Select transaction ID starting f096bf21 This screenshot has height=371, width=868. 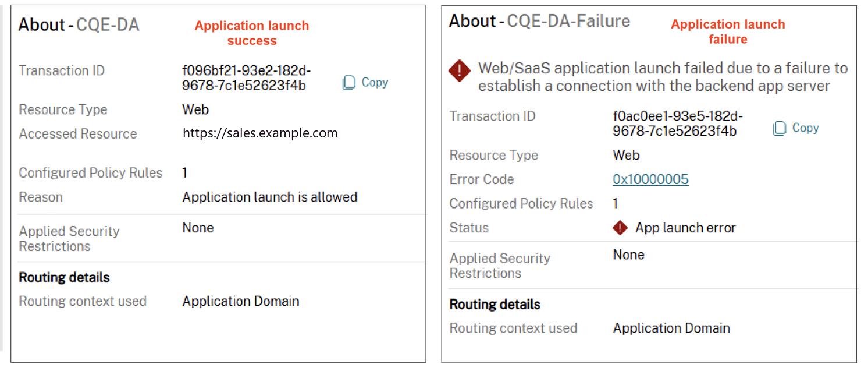pos(247,78)
